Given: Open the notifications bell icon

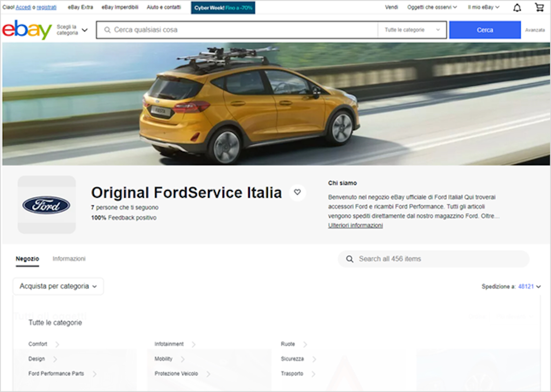Looking at the screenshot, I should [x=517, y=7].
